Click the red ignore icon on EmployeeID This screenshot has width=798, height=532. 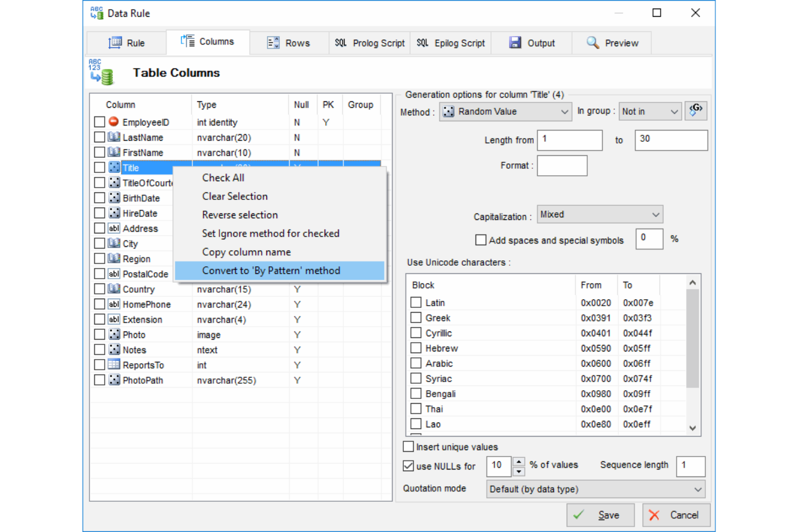click(x=114, y=122)
